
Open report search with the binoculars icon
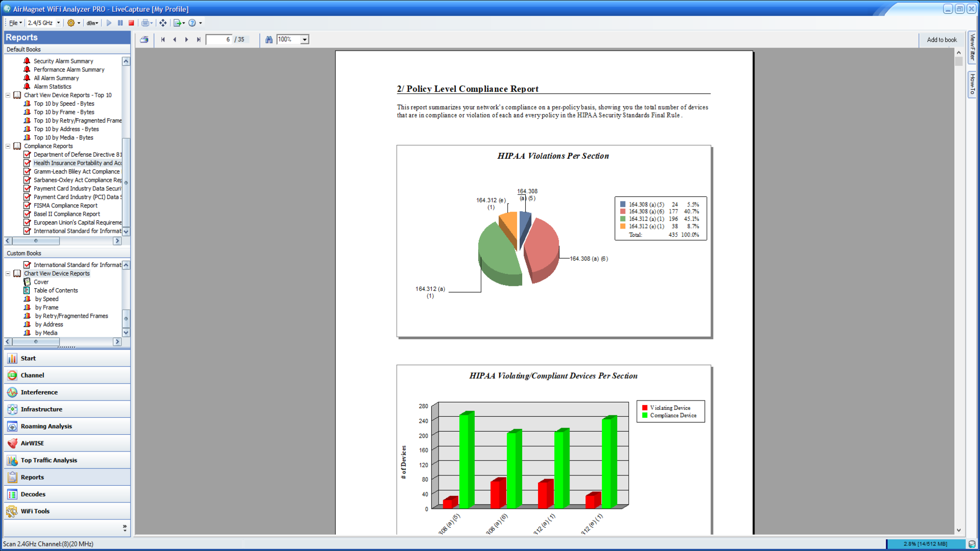(x=269, y=39)
